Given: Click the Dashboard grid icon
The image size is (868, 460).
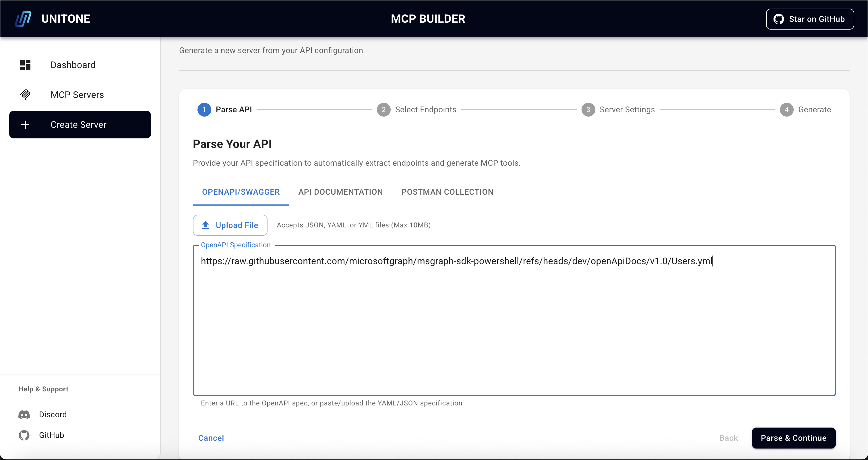Looking at the screenshot, I should [25, 65].
